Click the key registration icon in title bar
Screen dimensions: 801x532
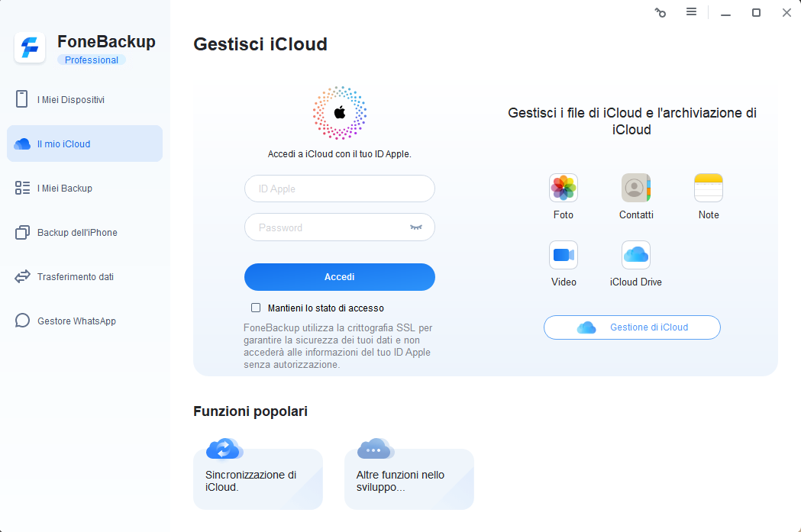point(661,12)
